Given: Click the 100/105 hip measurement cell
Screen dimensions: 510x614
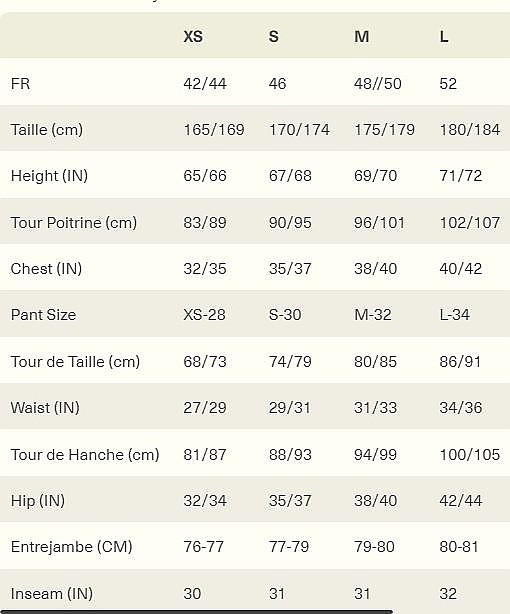Looking at the screenshot, I should (470, 455).
